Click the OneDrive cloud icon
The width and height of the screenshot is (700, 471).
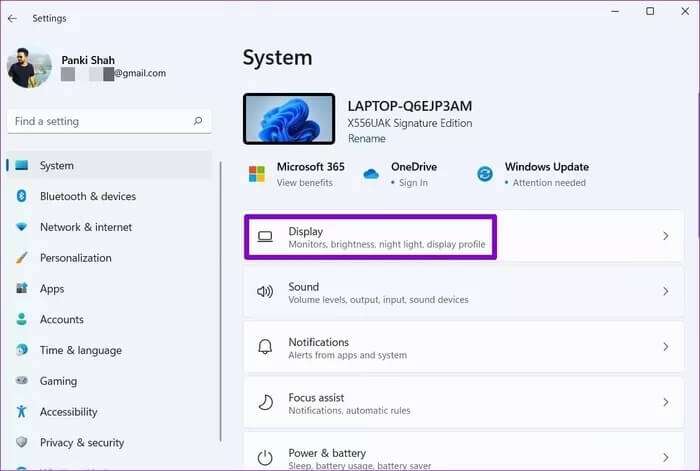point(371,174)
